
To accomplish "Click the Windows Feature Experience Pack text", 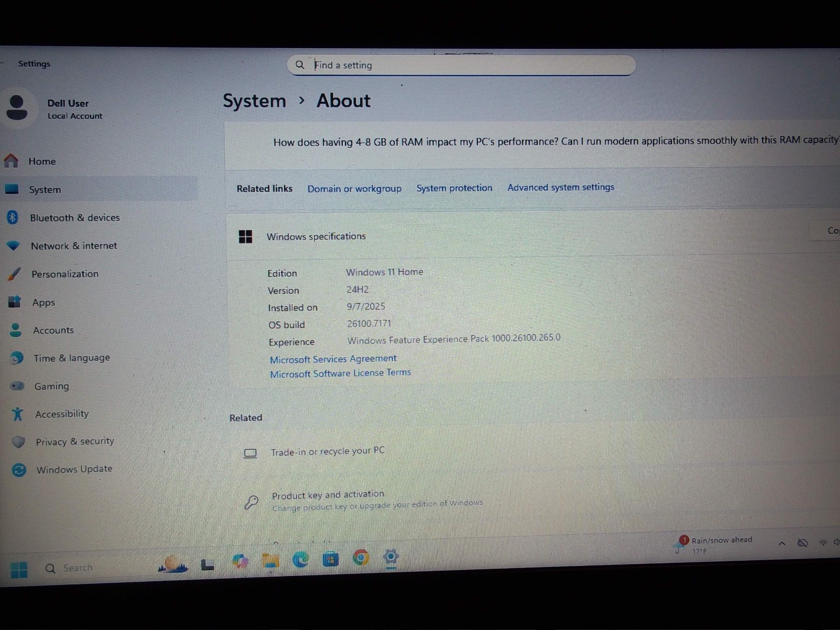I will pyautogui.click(x=454, y=339).
